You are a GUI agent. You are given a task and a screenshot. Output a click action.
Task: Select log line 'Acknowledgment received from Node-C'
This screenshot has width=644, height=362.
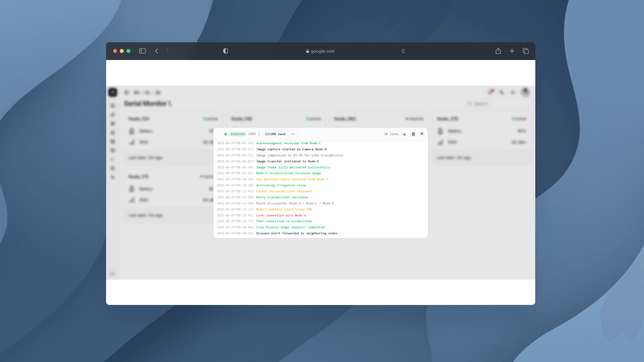[x=288, y=143]
